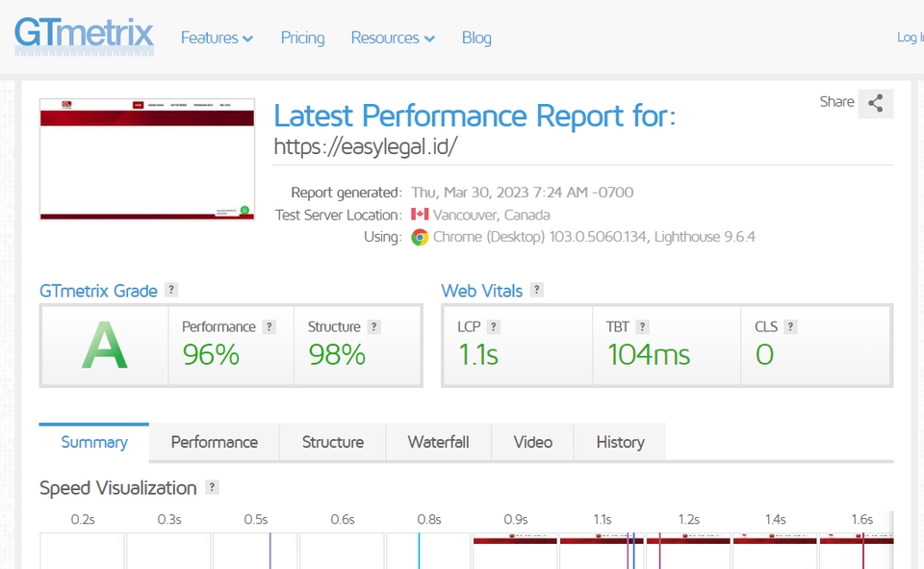Screen dimensions: 924x569
Task: Open the Resources dropdown menu
Action: point(392,38)
